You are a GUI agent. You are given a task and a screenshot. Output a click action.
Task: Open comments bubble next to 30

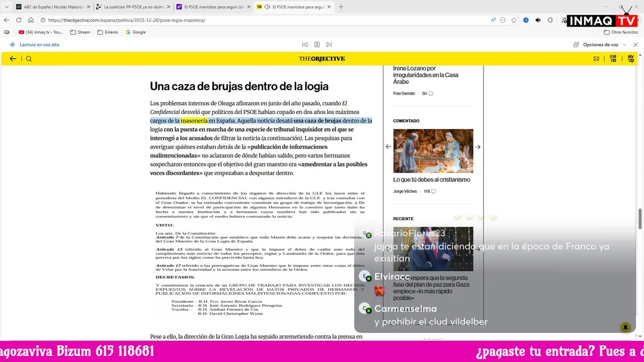(x=431, y=94)
